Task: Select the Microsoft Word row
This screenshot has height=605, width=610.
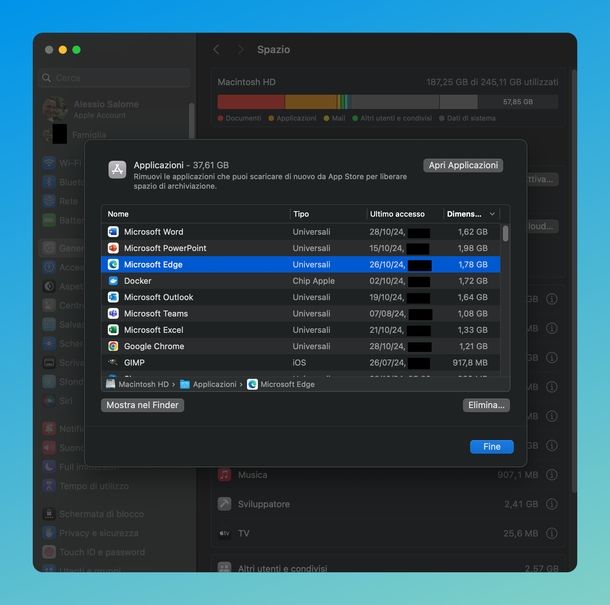Action: [x=300, y=232]
